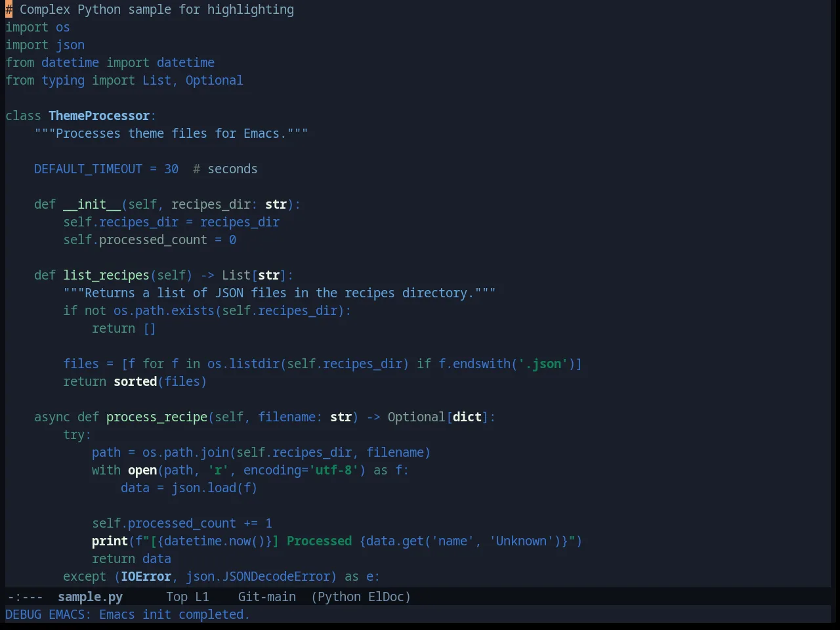Click 'Optional[dict]' return type annotation
Viewport: 840px width, 630px height.
tap(438, 417)
